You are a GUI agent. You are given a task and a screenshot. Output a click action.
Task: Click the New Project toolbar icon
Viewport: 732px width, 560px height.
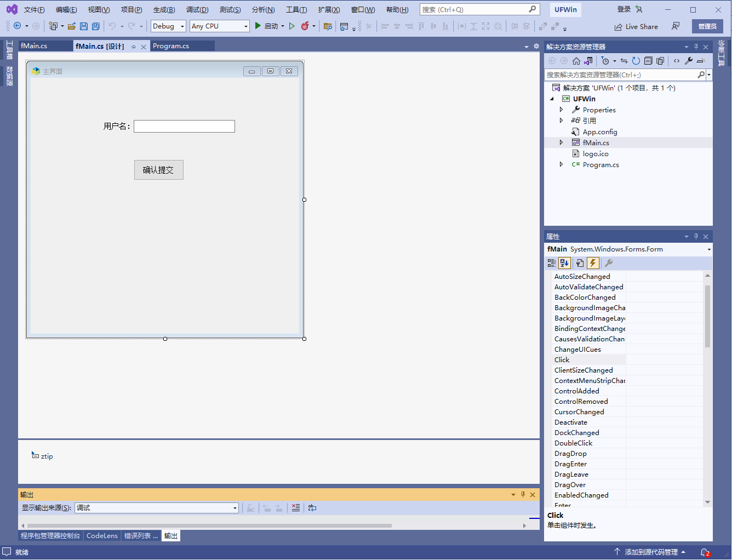(53, 26)
